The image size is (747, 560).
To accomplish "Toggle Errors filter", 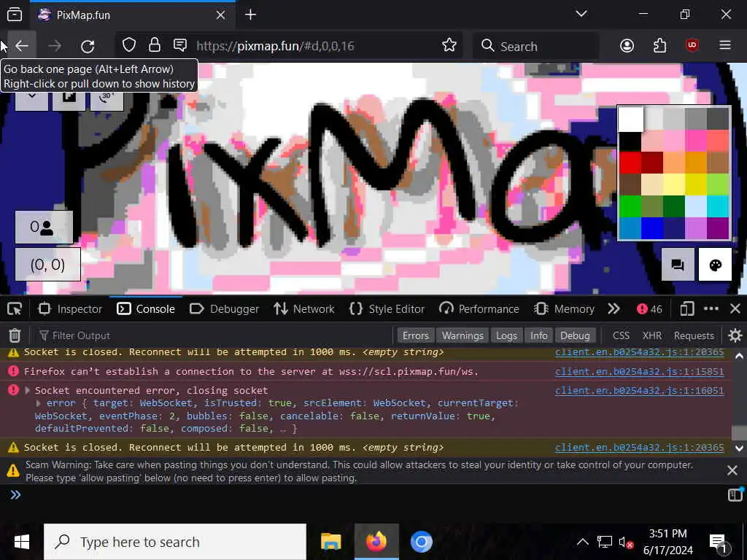I will [x=415, y=335].
